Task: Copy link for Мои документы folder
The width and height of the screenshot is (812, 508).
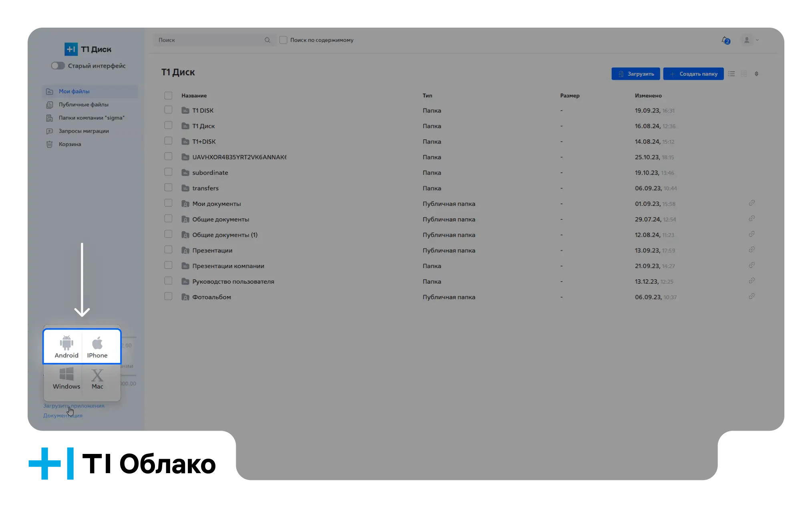Action: coord(752,203)
